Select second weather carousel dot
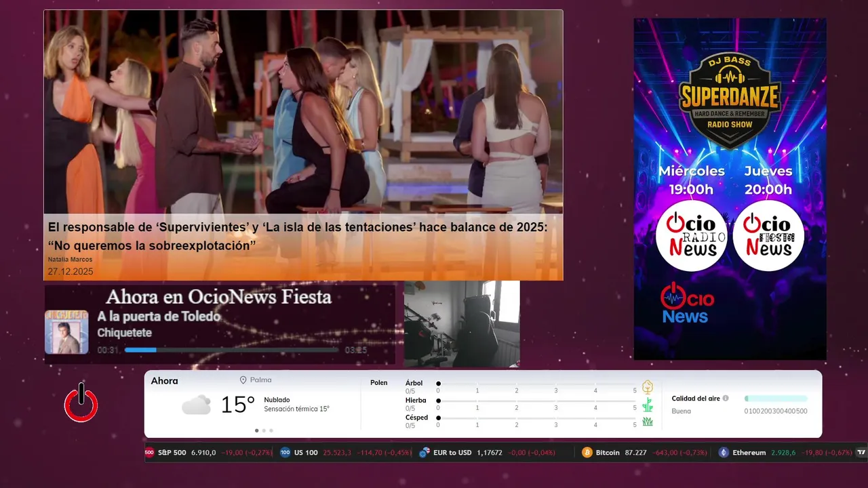Viewport: 868px width, 488px height. coord(264,430)
